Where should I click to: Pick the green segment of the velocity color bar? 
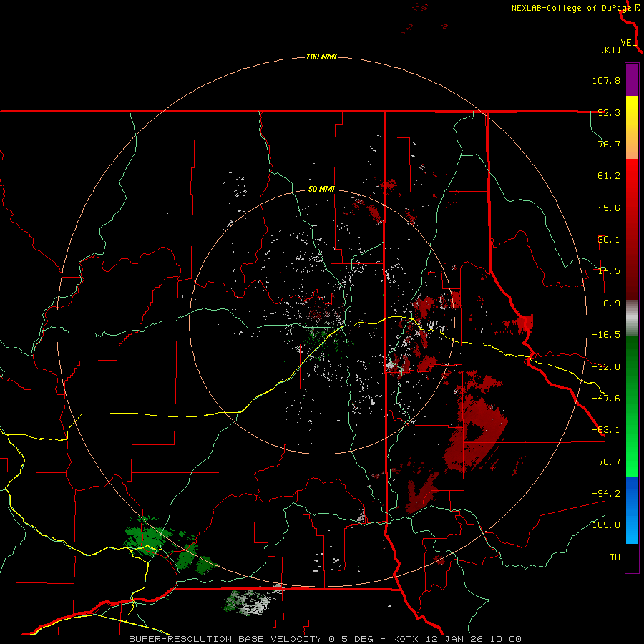pos(632,406)
